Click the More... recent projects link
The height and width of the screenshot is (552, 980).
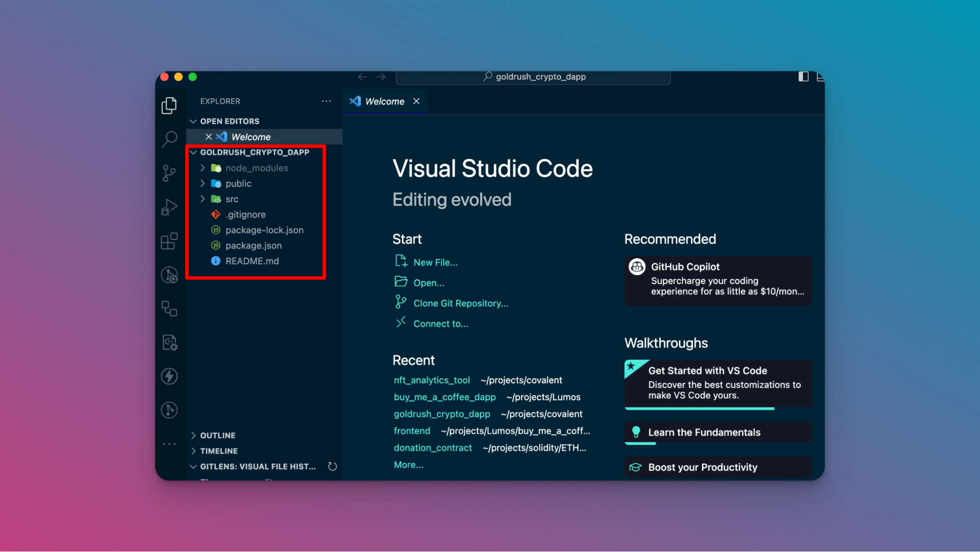(408, 465)
